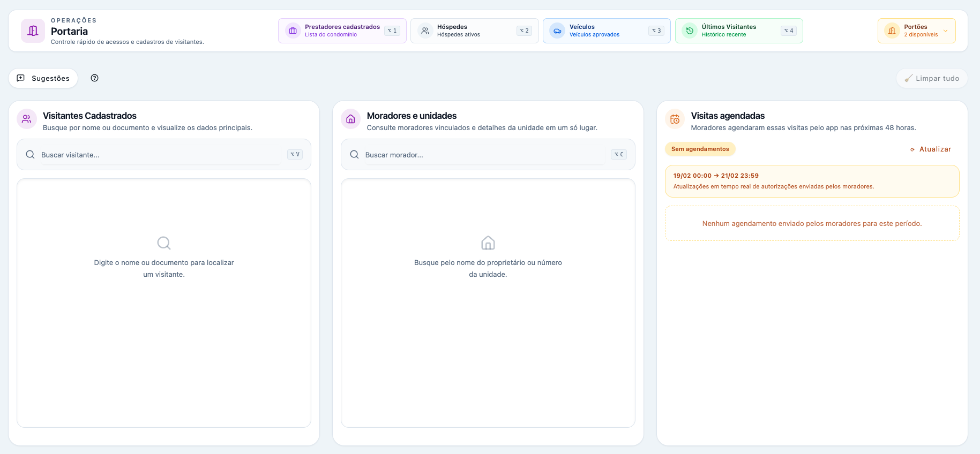Click the magnifier icon in visitor search
The image size is (980, 454).
[x=31, y=155]
